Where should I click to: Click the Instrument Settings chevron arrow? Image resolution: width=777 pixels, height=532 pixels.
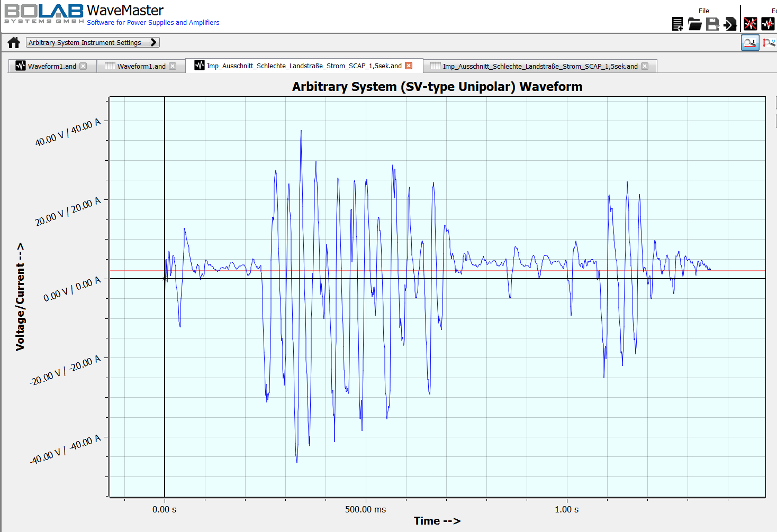point(153,42)
